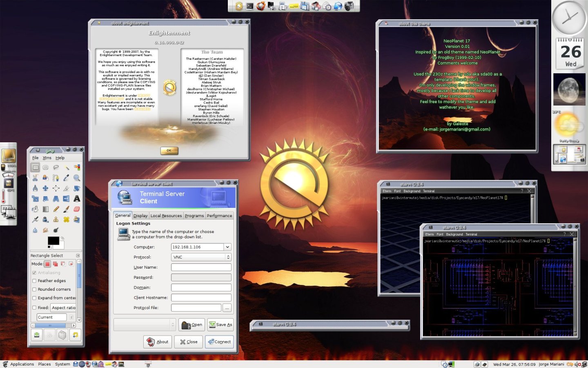Switch to the Local Resources tab
588x368 pixels.
tap(166, 215)
